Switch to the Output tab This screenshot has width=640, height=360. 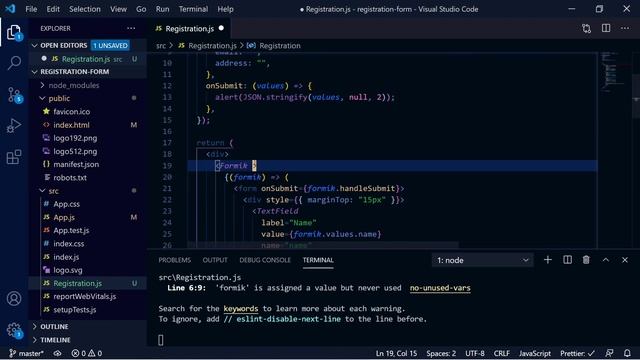coord(215,260)
